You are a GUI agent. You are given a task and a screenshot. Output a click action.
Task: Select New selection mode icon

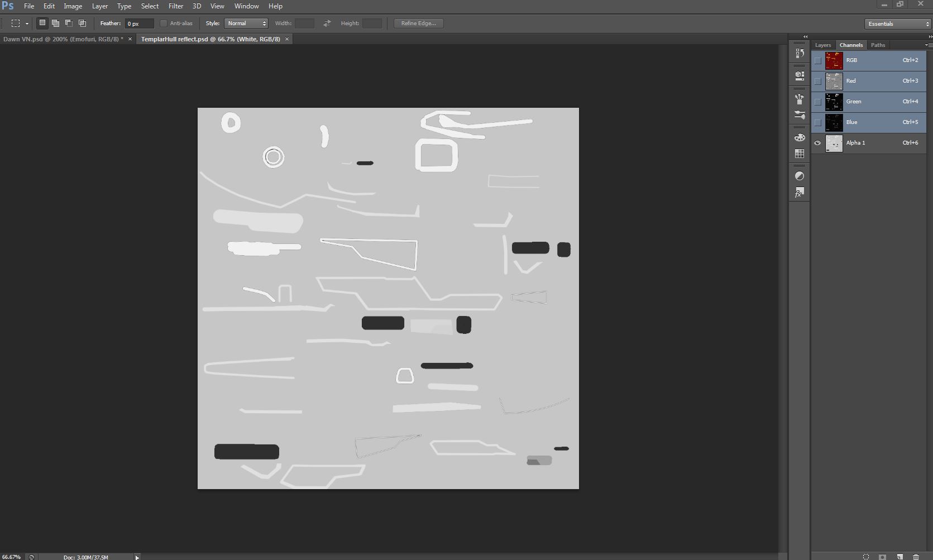(x=42, y=23)
